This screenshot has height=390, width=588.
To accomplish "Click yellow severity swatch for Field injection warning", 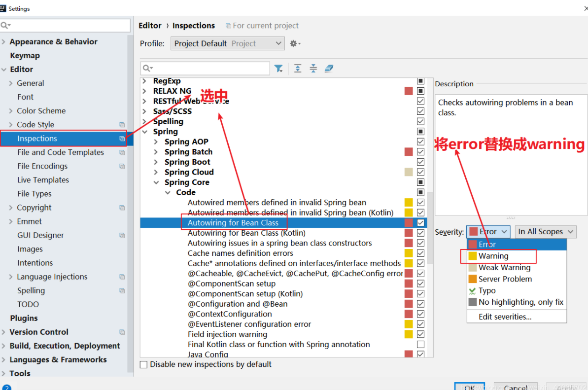I will tap(409, 334).
